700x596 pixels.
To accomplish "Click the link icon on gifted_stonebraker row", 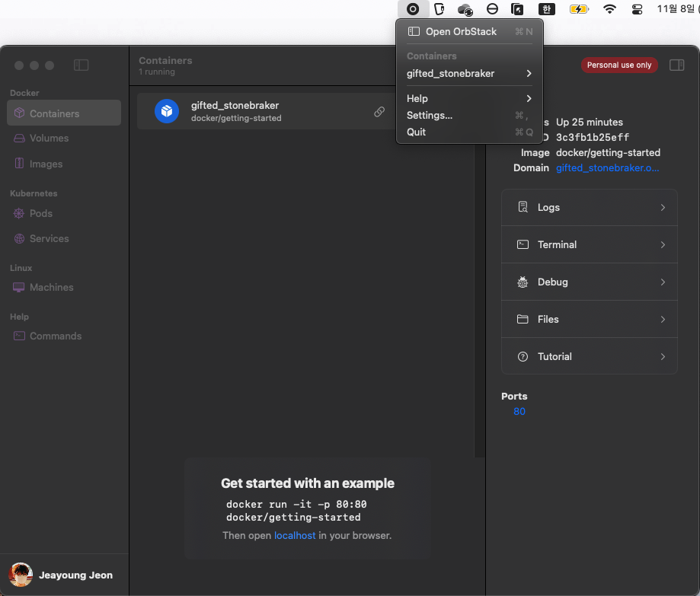I will tap(379, 112).
